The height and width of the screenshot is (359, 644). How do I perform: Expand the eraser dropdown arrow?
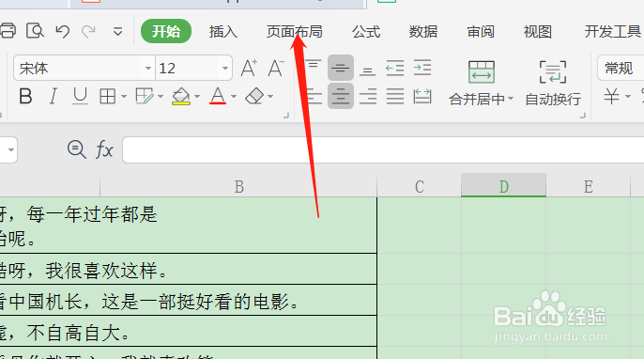point(270,97)
